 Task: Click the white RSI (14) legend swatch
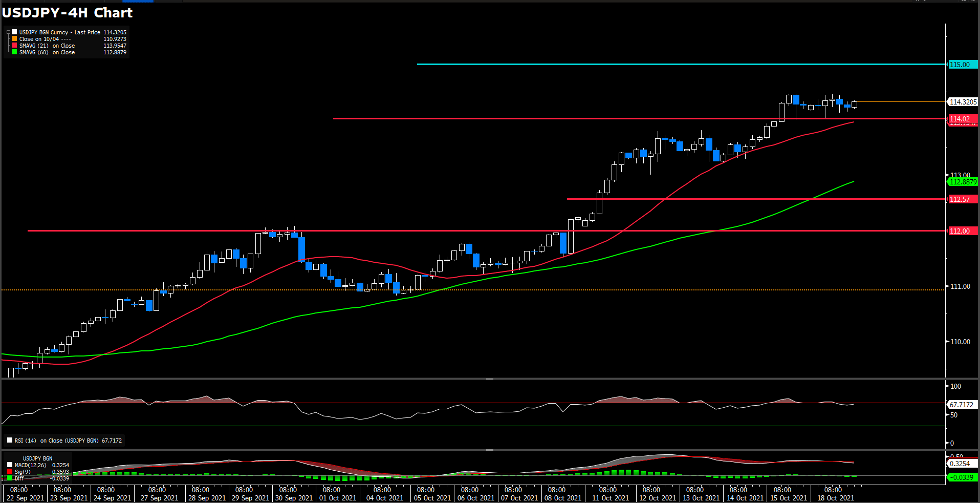10,440
